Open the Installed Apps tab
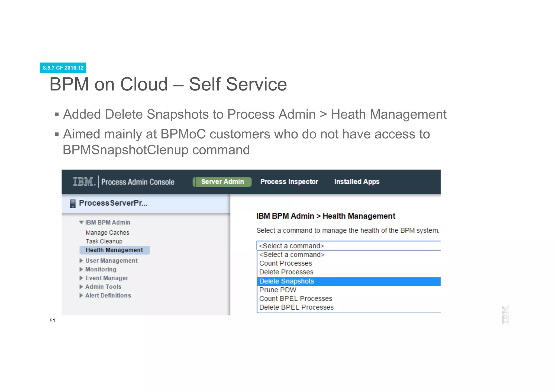 [357, 182]
